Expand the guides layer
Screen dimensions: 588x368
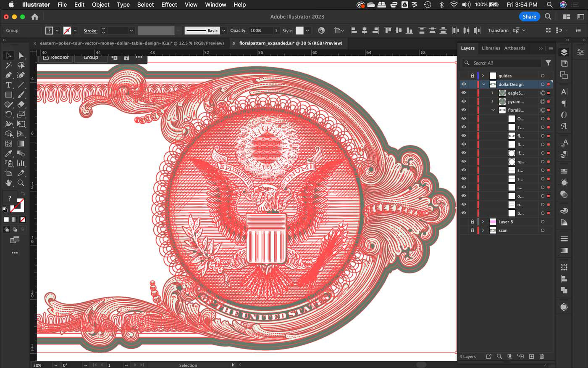click(483, 76)
